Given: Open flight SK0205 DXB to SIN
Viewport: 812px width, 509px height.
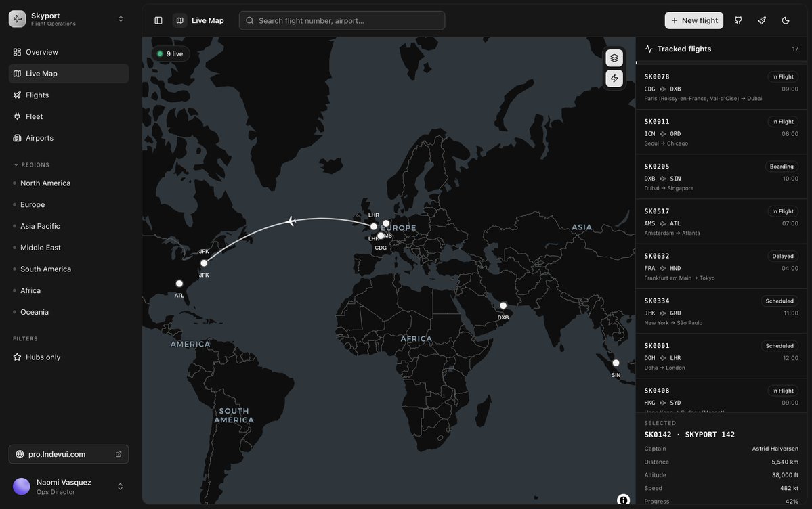Looking at the screenshot, I should pos(721,177).
